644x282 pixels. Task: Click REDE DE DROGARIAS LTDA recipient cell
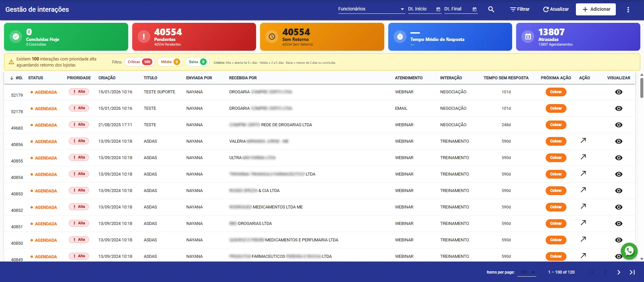287,125
